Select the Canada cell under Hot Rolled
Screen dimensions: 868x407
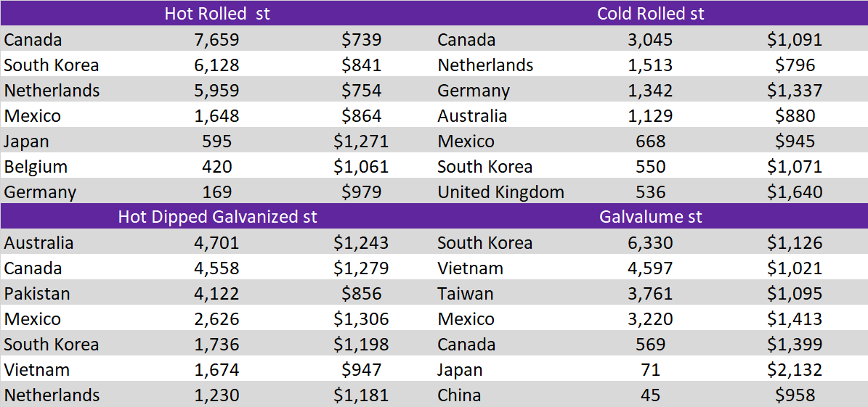pos(33,40)
